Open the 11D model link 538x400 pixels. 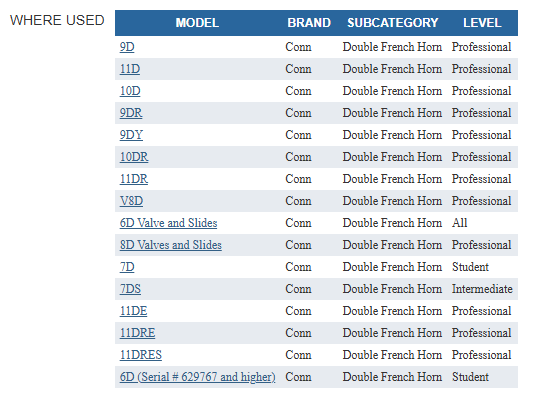(130, 69)
